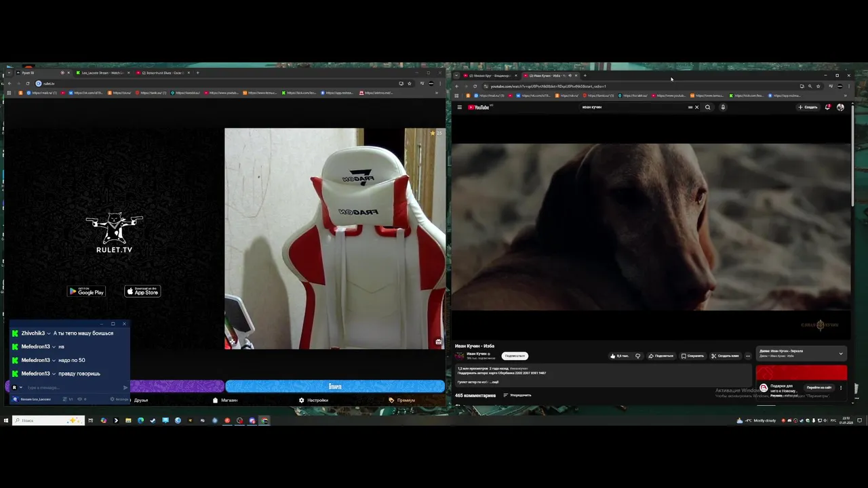The height and width of the screenshot is (488, 868).
Task: Open the Настройки settings on rulet.tv
Action: coord(313,400)
